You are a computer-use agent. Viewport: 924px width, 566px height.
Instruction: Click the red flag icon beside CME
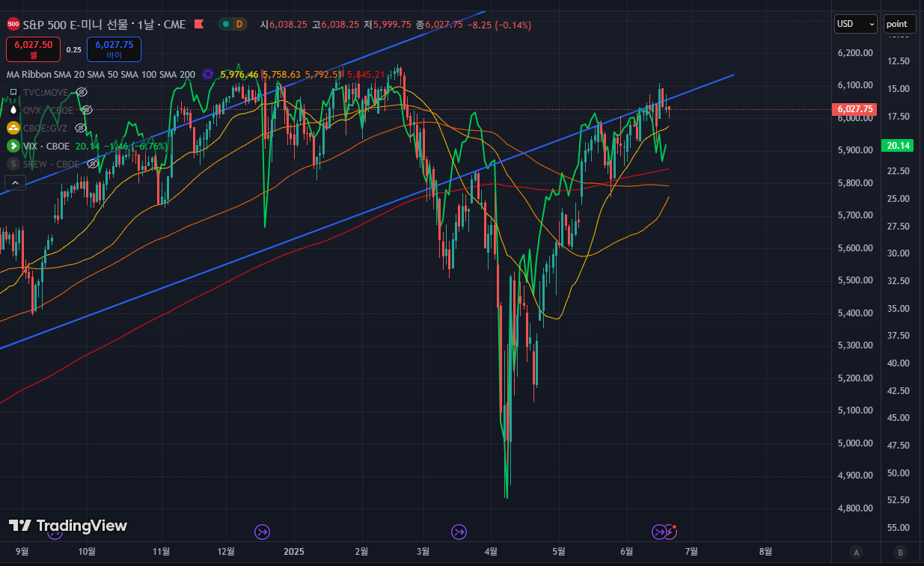(x=199, y=25)
